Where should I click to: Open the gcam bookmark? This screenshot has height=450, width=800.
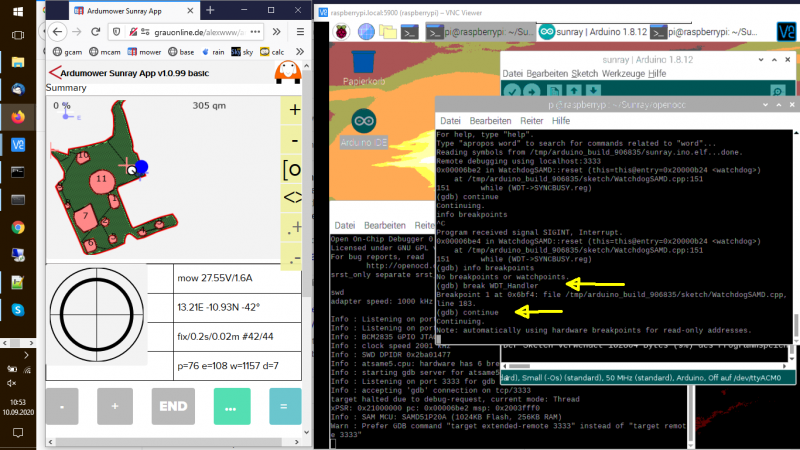67,52
